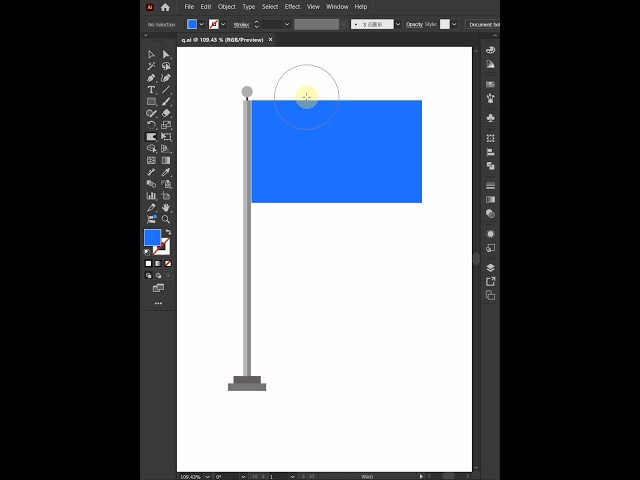Screen dimensions: 640x480
Task: Select the Gradient tool
Action: (x=166, y=160)
